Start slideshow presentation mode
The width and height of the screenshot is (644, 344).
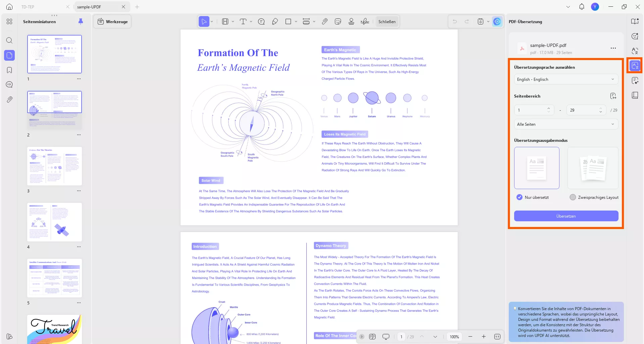(x=386, y=337)
